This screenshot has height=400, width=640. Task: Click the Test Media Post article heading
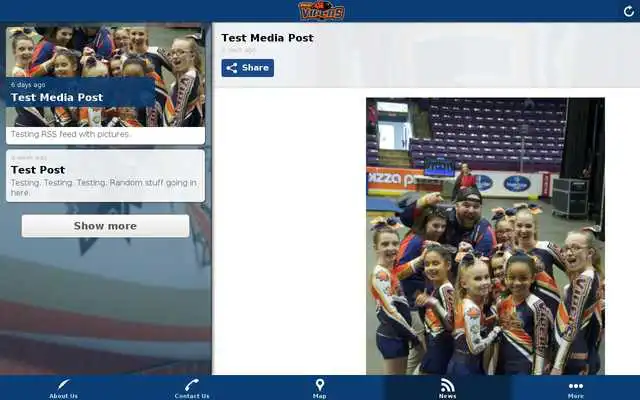[267, 38]
